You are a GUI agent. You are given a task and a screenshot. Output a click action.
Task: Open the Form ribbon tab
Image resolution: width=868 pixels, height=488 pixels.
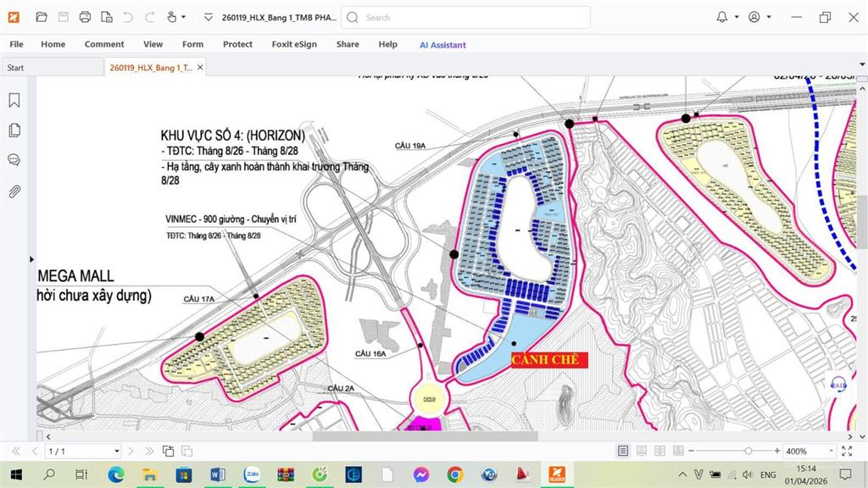[x=192, y=44]
